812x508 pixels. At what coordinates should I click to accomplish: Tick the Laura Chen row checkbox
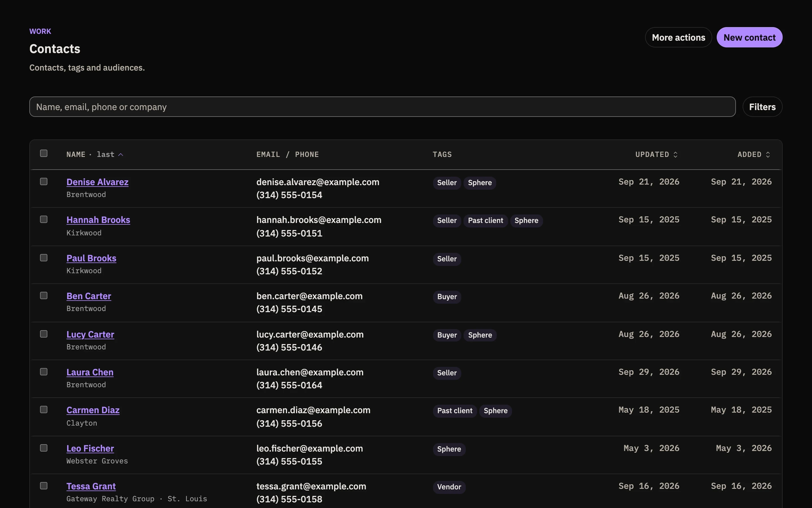(x=44, y=372)
